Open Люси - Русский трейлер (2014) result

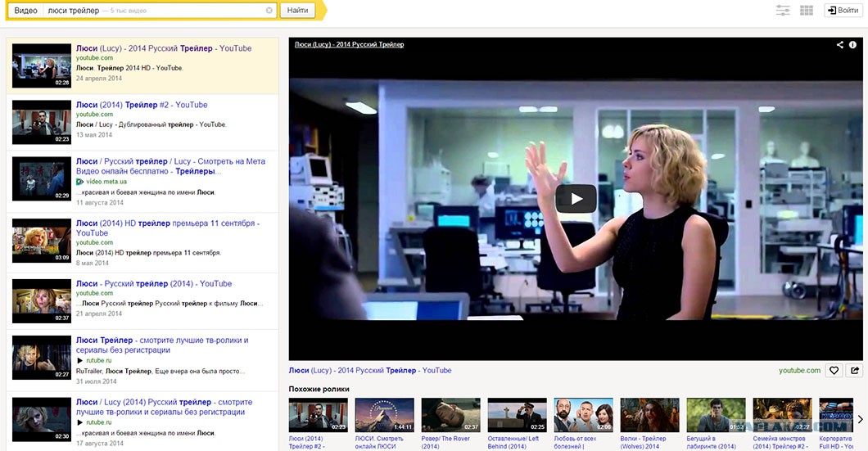[154, 283]
